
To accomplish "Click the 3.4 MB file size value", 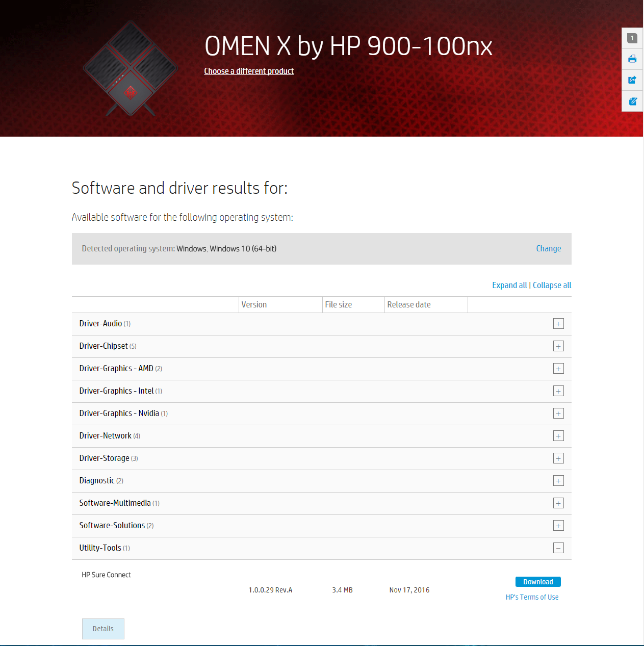I will point(342,590).
